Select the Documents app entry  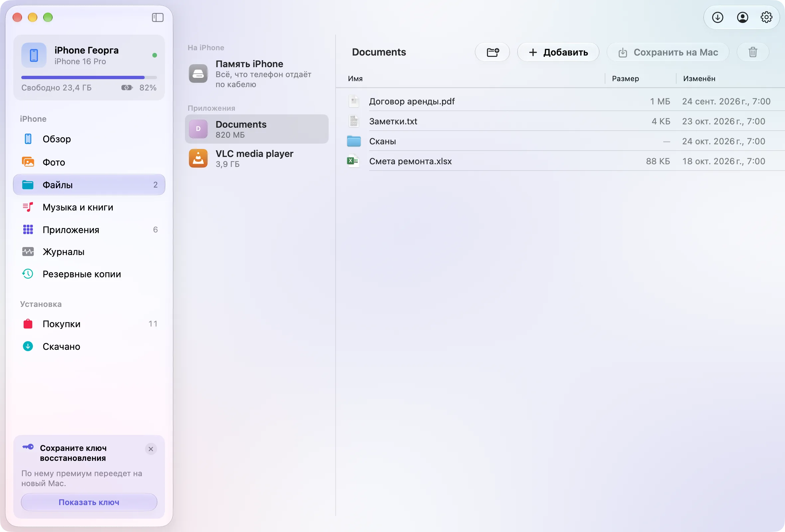pyautogui.click(x=257, y=129)
